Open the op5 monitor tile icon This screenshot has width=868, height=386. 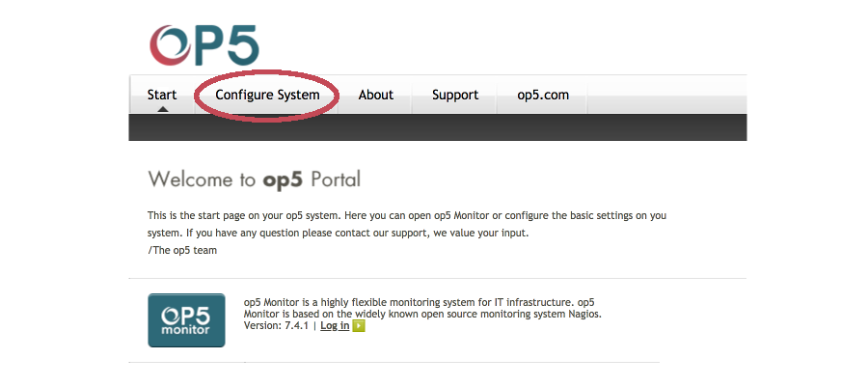pos(186,320)
